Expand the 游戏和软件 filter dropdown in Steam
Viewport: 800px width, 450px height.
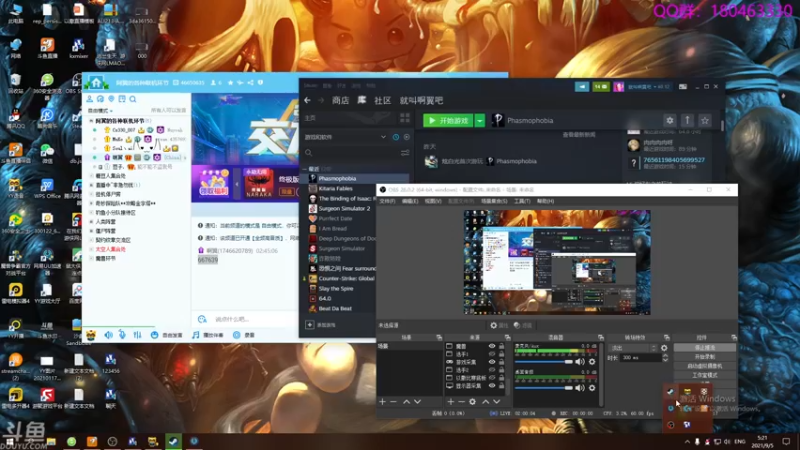[383, 137]
